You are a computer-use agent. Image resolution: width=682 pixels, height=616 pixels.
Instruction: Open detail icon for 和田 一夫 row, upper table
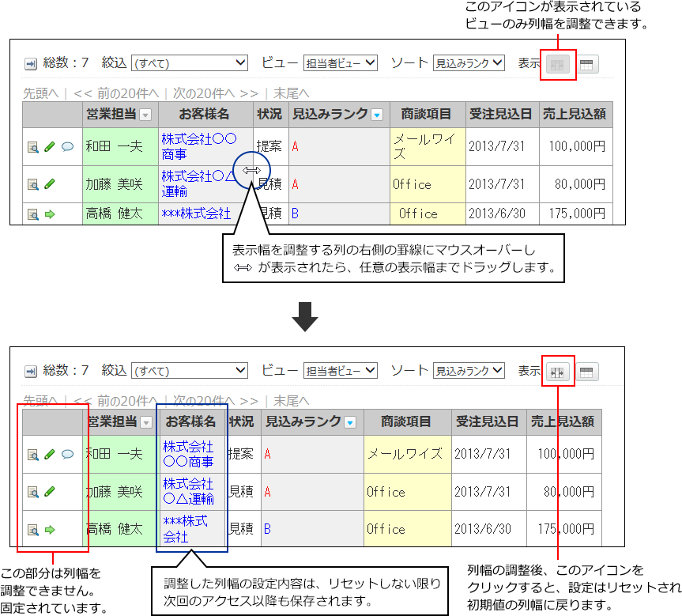coord(33,147)
